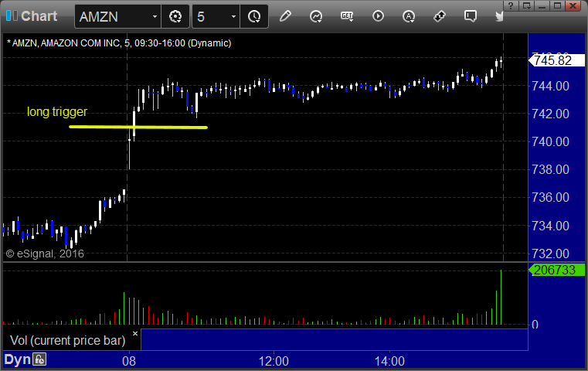Click the 206733 volume value label
This screenshot has height=371, width=588.
pyautogui.click(x=556, y=270)
